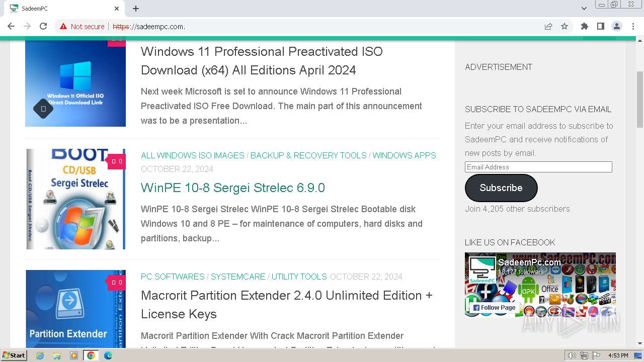Click the OCTOBER 22, 2024 date on WinPE post
The width and height of the screenshot is (644, 362).
click(177, 169)
